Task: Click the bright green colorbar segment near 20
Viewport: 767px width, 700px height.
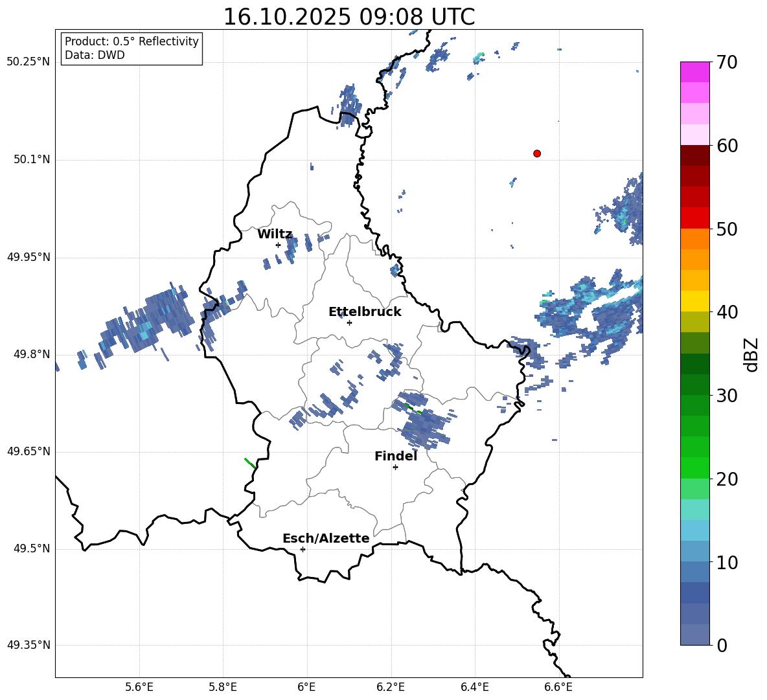Action: click(694, 468)
